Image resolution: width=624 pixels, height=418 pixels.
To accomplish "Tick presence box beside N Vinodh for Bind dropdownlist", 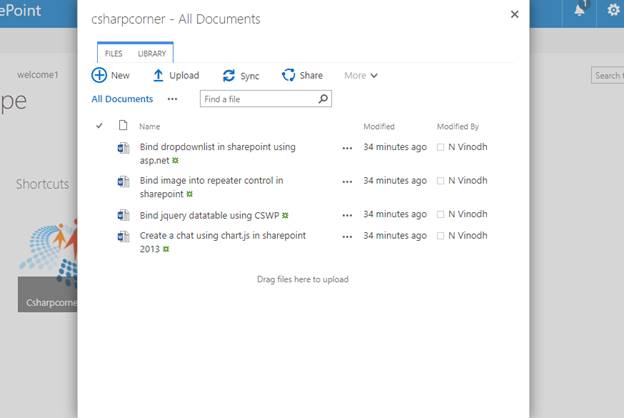I will (440, 147).
